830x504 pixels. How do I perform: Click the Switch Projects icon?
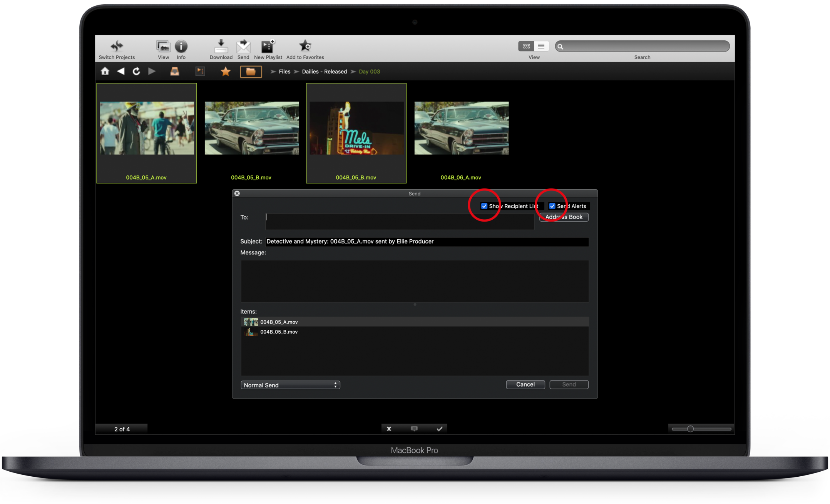point(117,46)
